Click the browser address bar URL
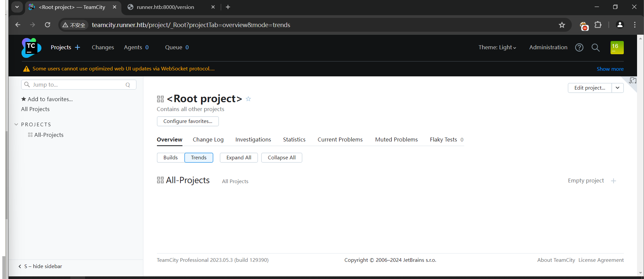Screen dimensions: 644x279 (191, 25)
